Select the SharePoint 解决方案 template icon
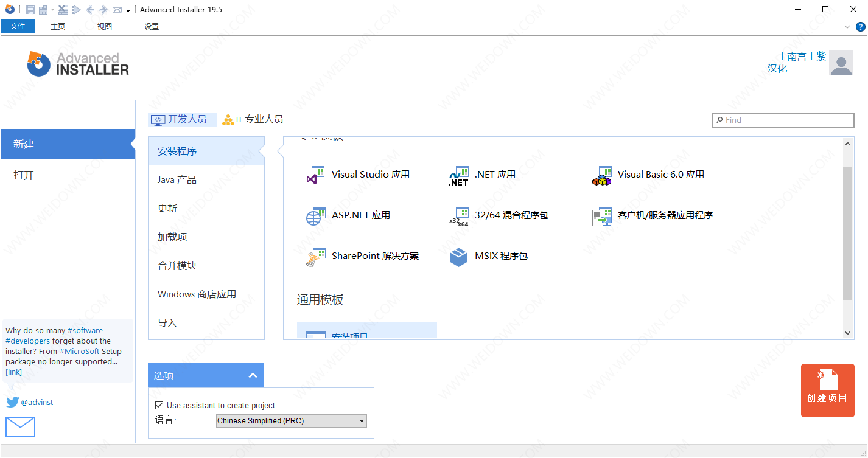This screenshot has height=458, width=868. (317, 257)
